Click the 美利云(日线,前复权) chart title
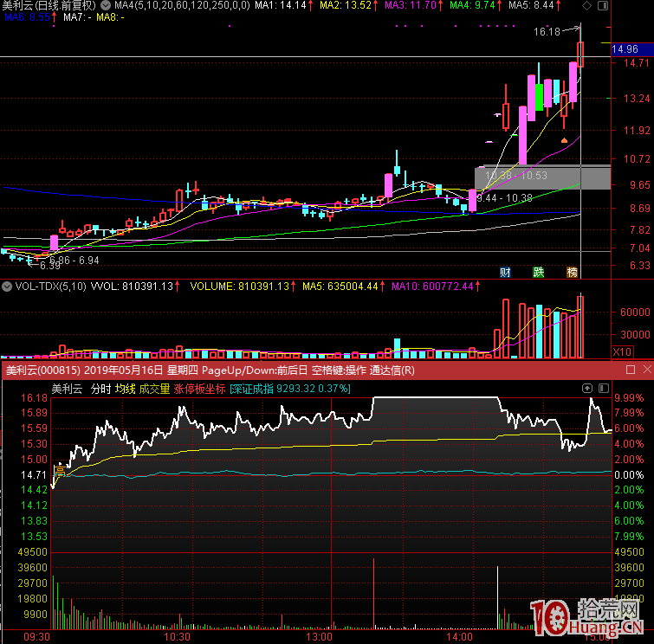 pyautogui.click(x=49, y=5)
